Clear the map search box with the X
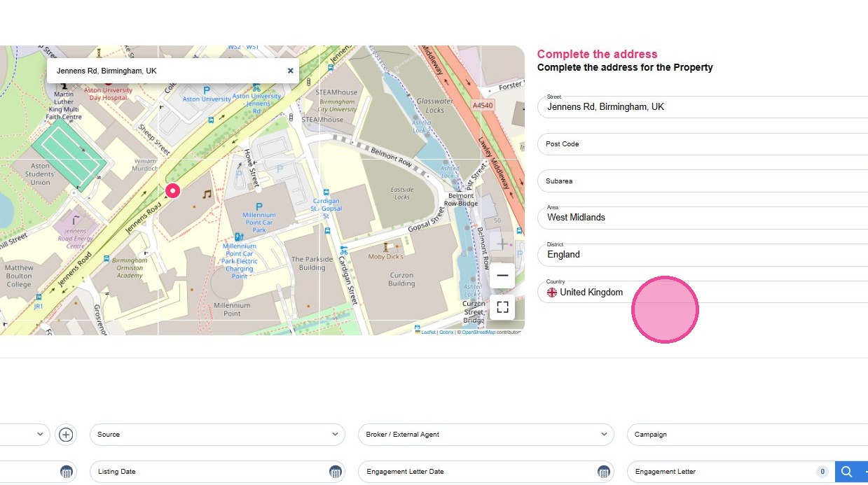The width and height of the screenshot is (868, 485). point(290,71)
